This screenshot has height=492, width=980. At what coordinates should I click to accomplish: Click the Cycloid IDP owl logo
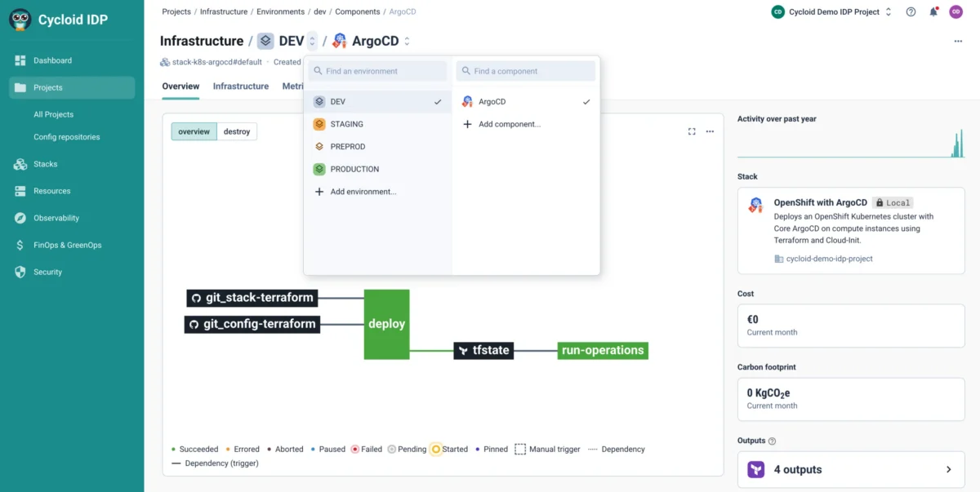point(20,19)
